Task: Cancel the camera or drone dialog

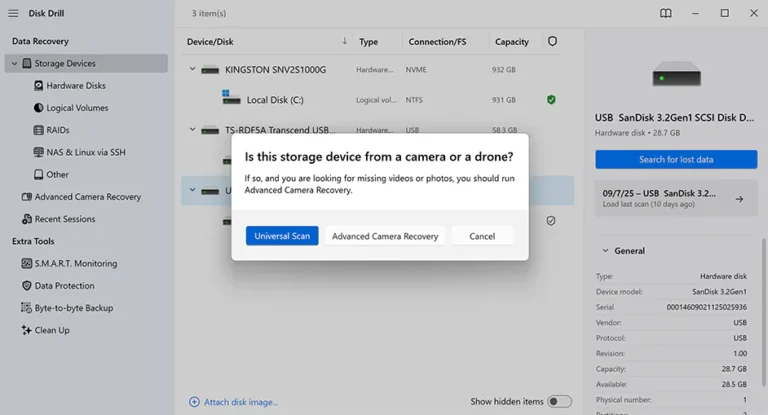Action: point(482,236)
